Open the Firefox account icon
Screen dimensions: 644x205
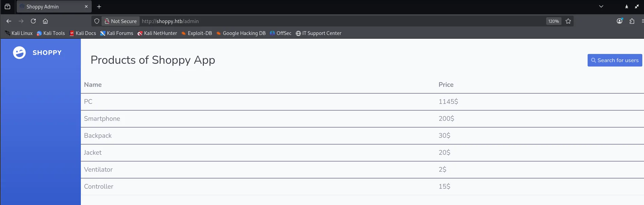tap(620, 21)
